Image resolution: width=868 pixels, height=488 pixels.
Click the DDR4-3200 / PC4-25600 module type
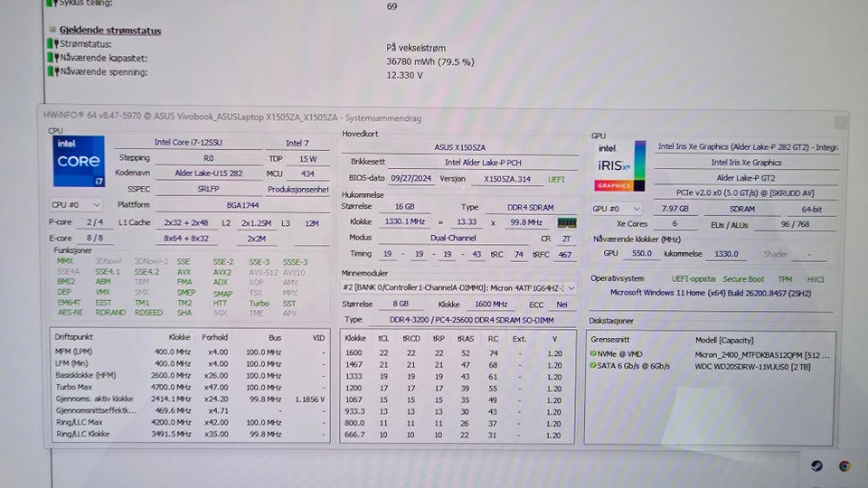coord(472,320)
